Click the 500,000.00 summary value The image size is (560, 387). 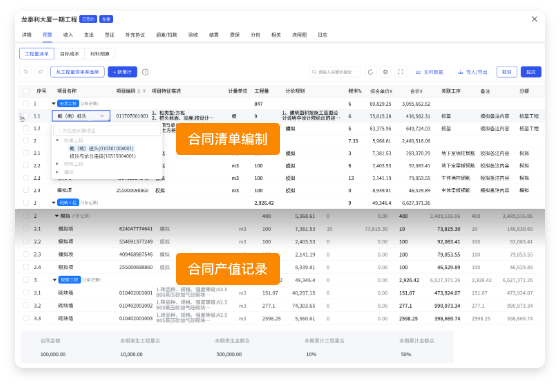(x=229, y=354)
